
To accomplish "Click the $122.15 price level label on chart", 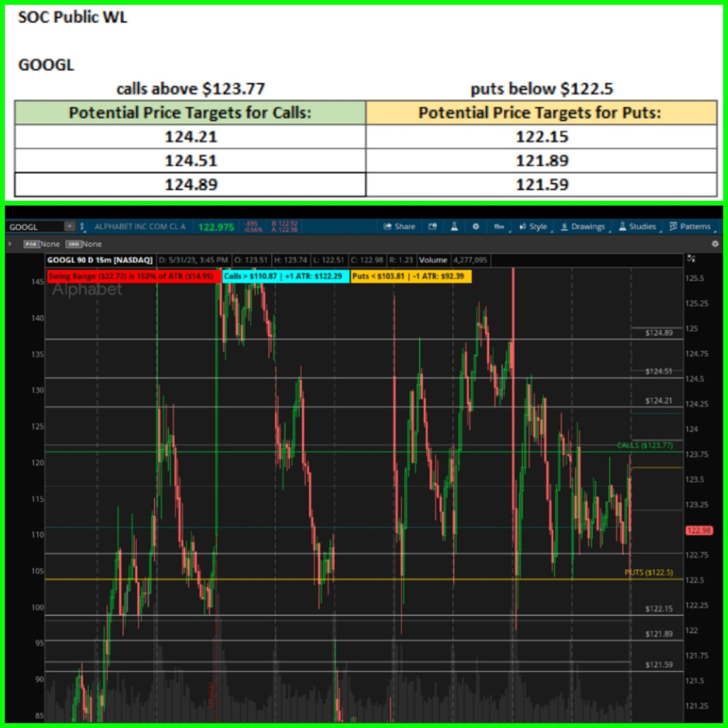I will coord(658,609).
